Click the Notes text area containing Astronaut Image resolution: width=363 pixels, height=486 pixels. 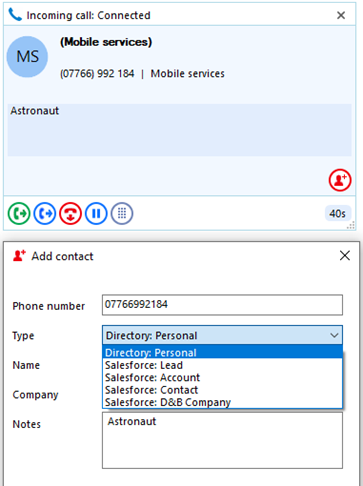click(x=222, y=440)
